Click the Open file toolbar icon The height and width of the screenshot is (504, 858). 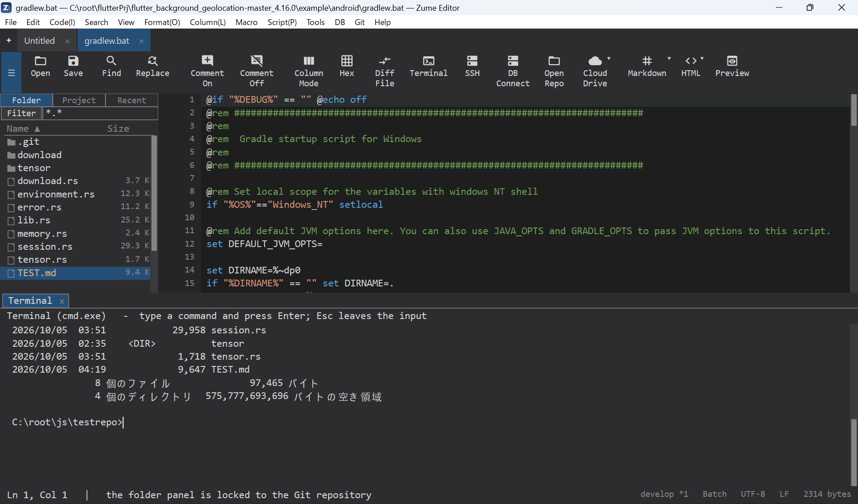click(x=40, y=67)
